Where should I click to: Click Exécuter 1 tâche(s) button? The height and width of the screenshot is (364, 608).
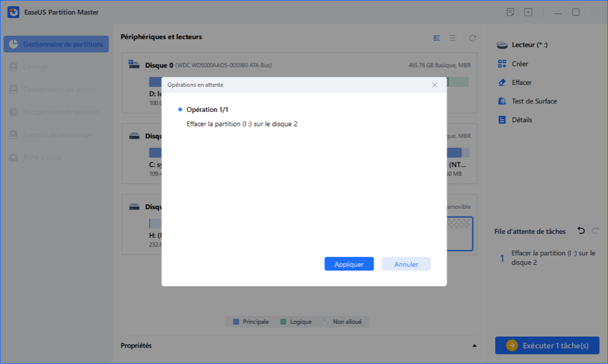(547, 345)
